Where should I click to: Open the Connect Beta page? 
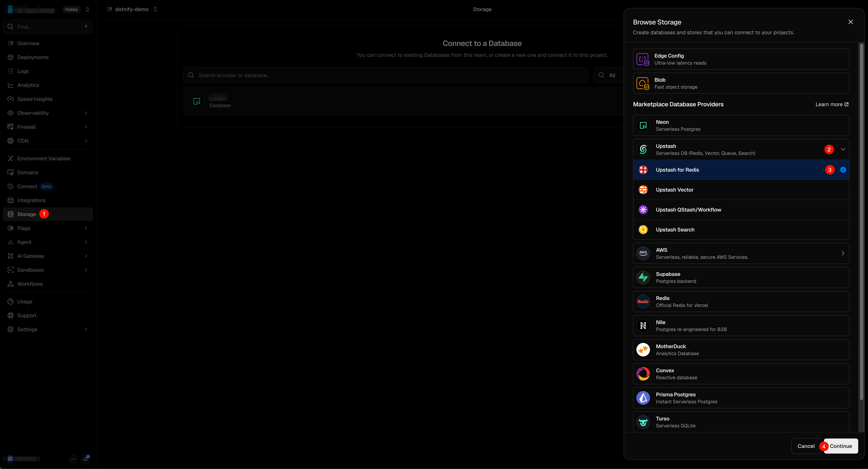click(48, 186)
